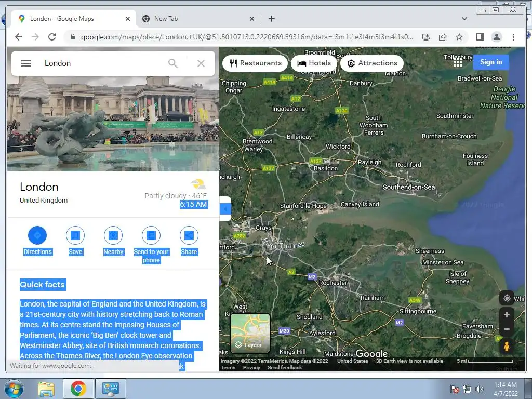Open the Control Panel taskbar item
The image size is (532, 399).
[110, 389]
